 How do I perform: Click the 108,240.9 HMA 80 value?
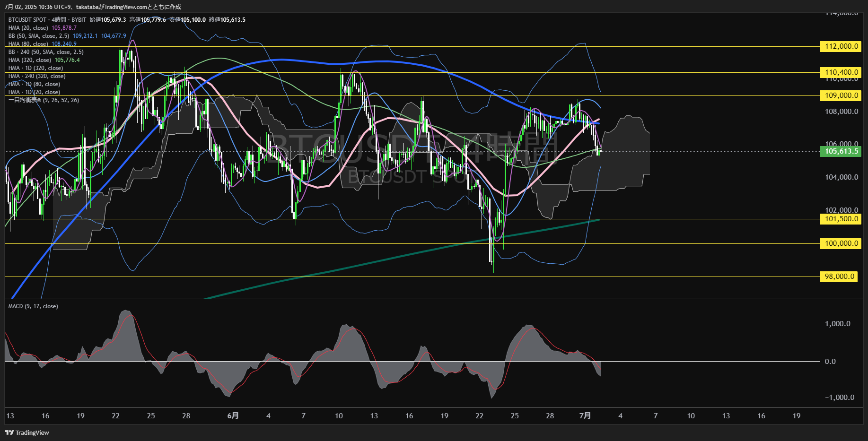click(x=64, y=44)
